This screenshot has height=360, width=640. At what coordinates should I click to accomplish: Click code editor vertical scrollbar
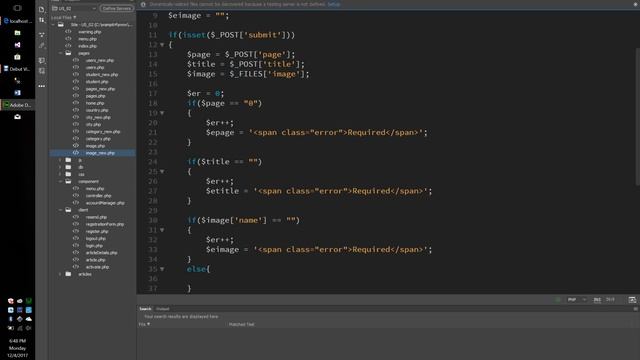[638, 116]
